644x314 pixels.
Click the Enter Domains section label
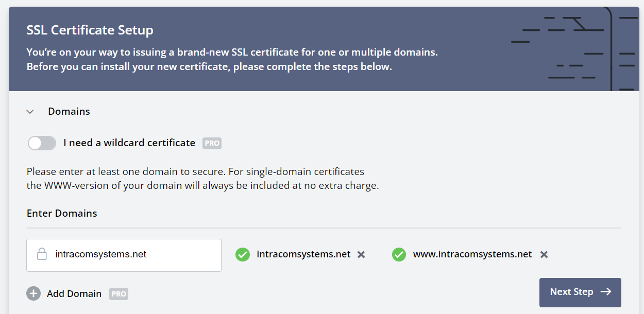[61, 213]
